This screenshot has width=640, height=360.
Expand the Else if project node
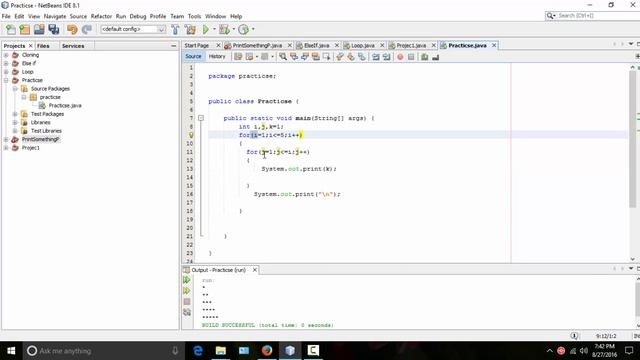[6, 63]
